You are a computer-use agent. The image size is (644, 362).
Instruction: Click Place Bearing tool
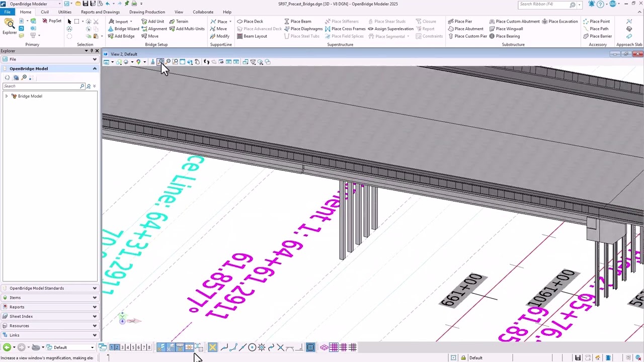[x=505, y=36]
